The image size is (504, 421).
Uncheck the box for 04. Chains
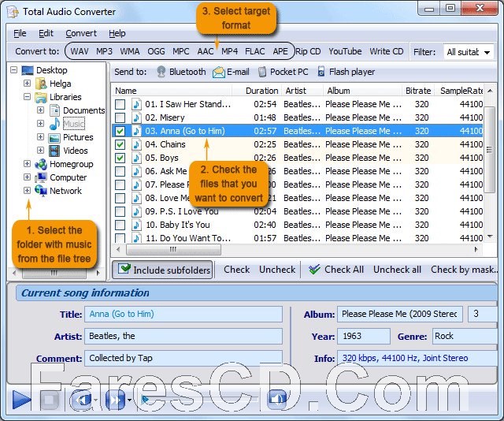tap(120, 144)
